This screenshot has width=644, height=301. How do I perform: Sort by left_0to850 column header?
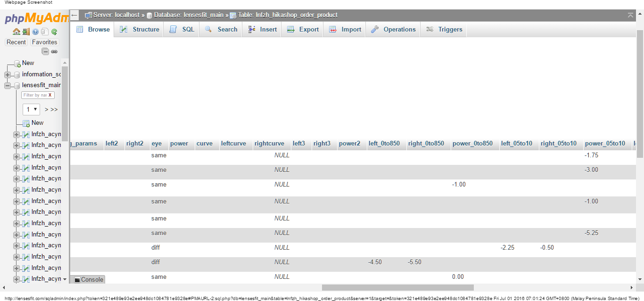[x=384, y=144]
